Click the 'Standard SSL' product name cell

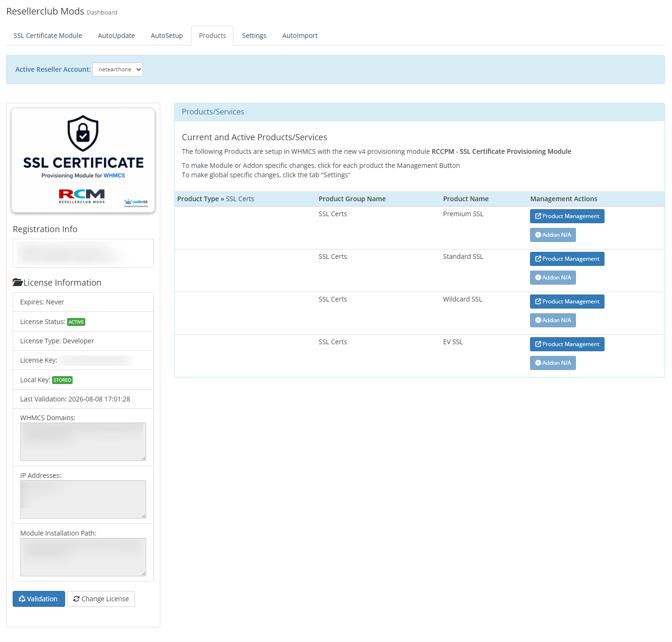[x=463, y=257]
